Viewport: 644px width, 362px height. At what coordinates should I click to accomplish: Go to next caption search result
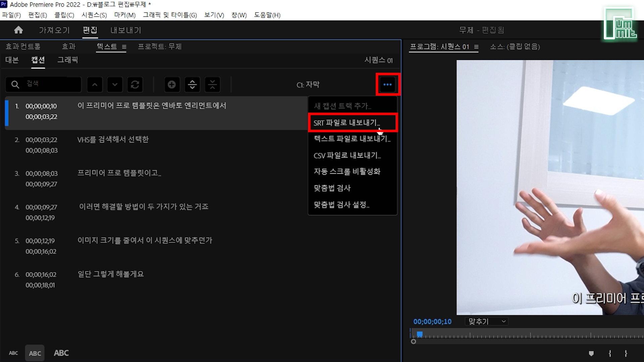pos(115,84)
